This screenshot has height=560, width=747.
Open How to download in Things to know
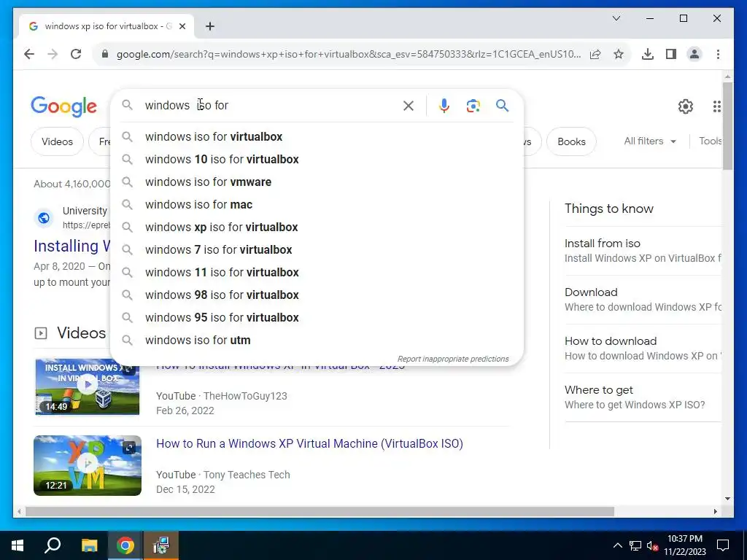pos(642,349)
